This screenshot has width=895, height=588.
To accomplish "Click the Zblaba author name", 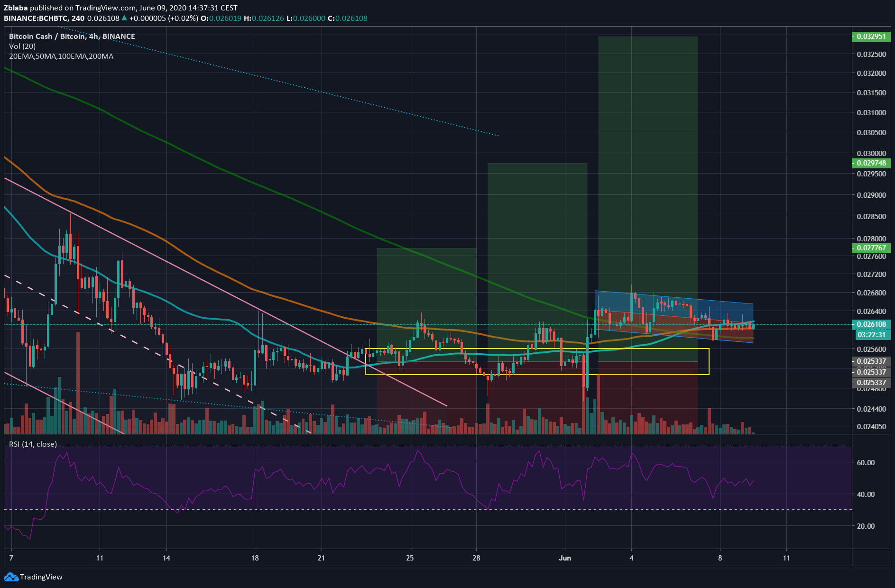I will 16,8.
